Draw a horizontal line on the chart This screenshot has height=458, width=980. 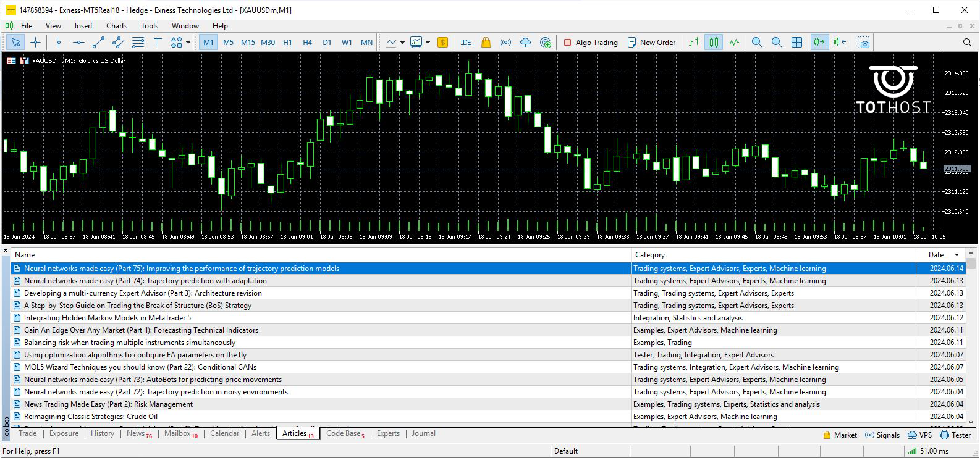tap(78, 42)
